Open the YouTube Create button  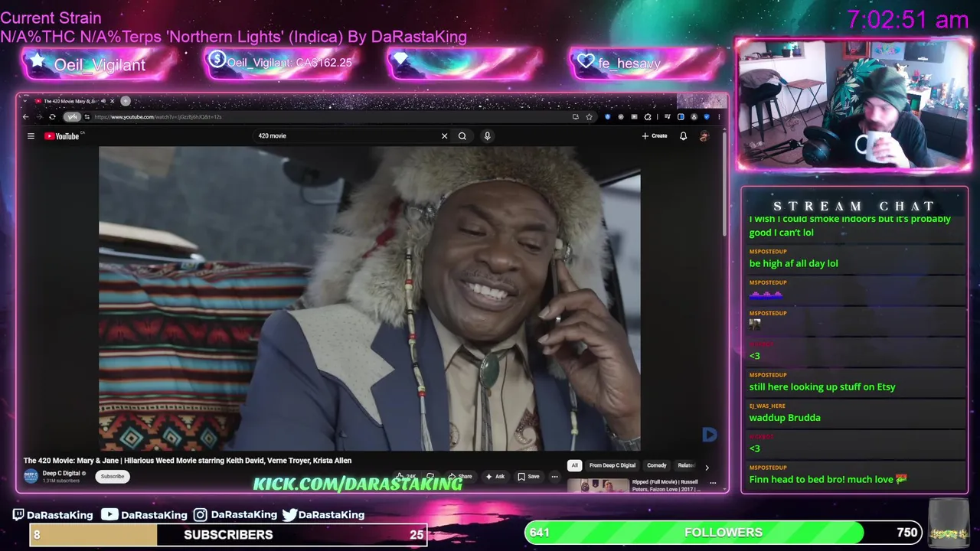click(x=655, y=136)
